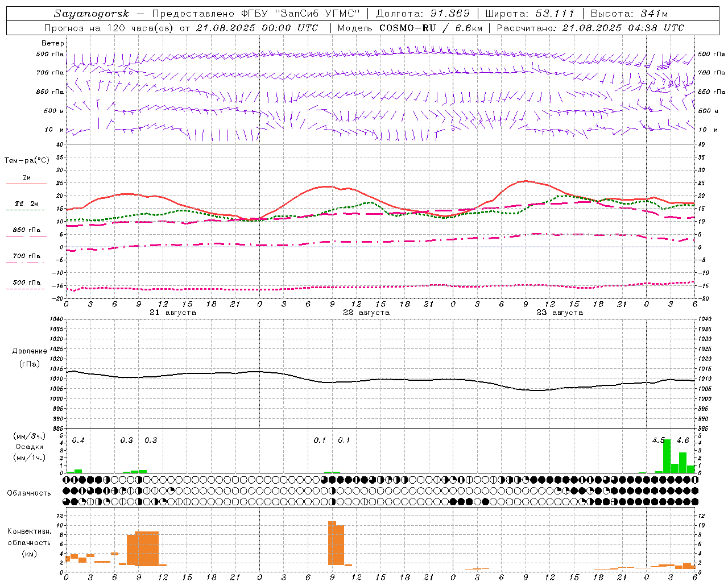Click the '4.5' precipitation amount
728x582 pixels.
[x=659, y=440]
